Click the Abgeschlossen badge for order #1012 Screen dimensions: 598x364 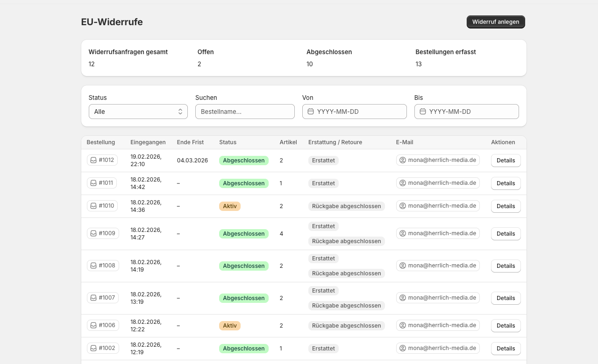pos(244,161)
